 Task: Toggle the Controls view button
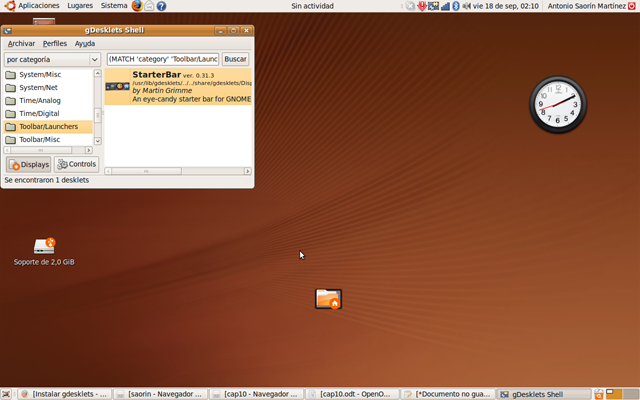76,164
